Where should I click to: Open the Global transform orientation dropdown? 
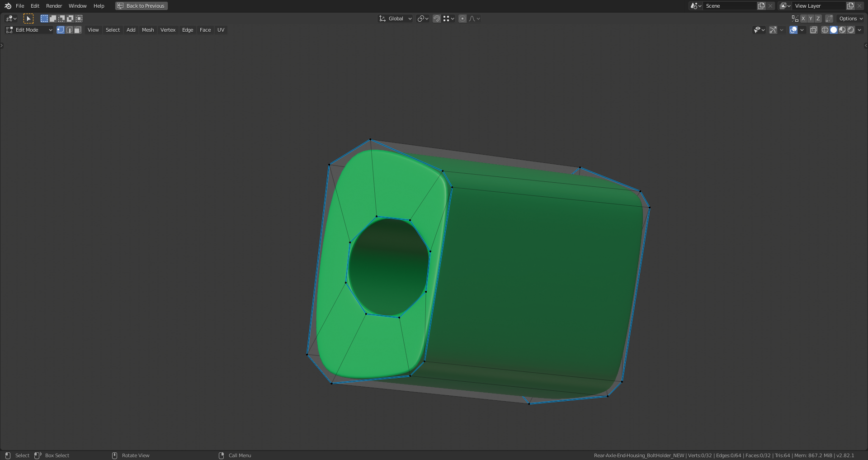pos(396,19)
